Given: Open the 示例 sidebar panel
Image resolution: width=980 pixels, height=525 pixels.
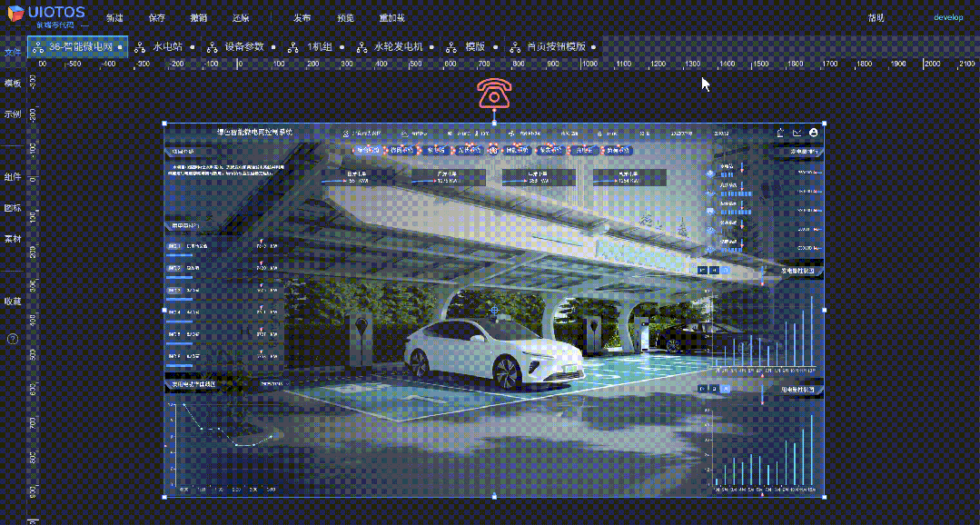Looking at the screenshot, I should (x=13, y=114).
